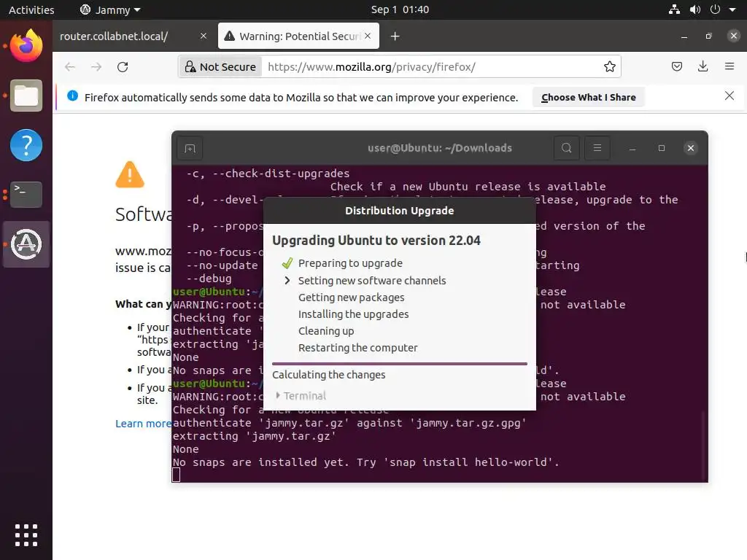Open the terminal hamburger menu

[x=597, y=148]
